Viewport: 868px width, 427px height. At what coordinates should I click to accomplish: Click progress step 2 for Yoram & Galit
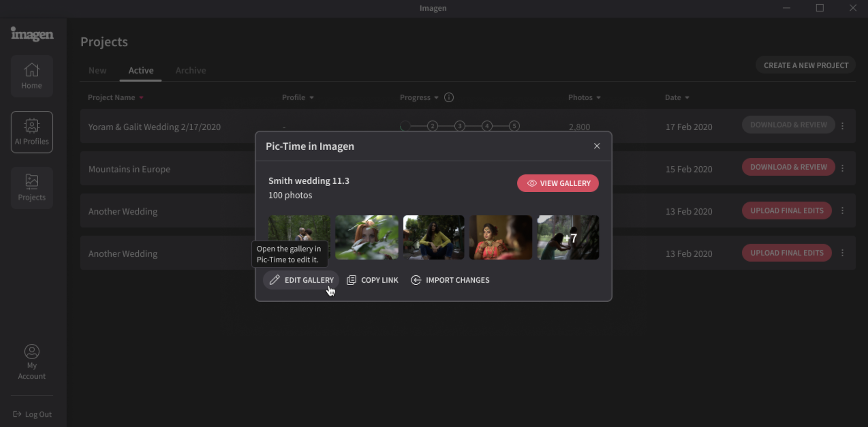[432, 126]
